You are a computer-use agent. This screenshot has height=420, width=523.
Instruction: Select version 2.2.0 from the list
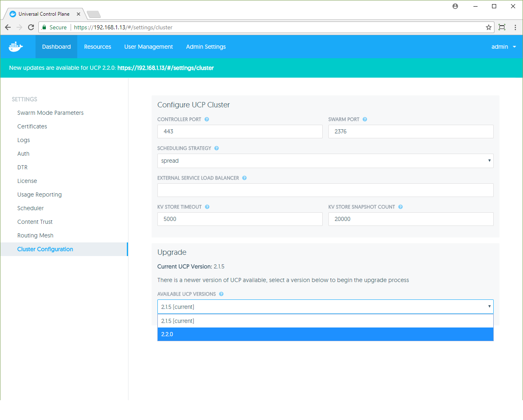click(x=325, y=334)
